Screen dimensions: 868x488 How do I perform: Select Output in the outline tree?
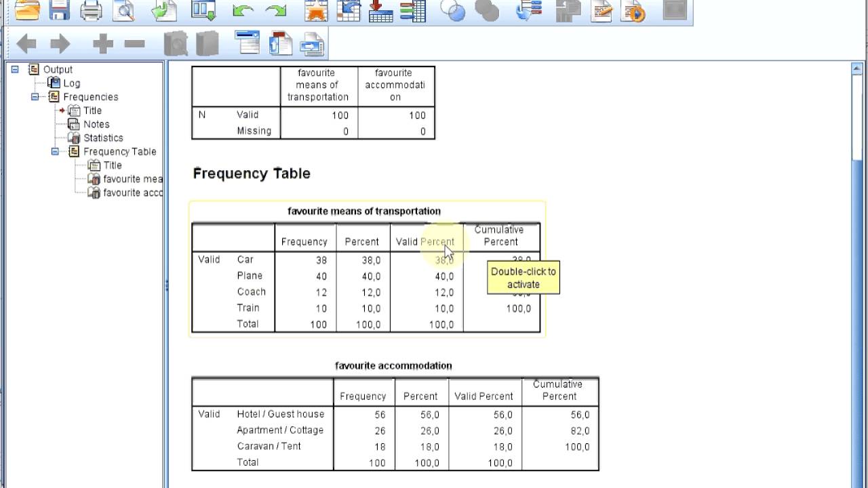[x=58, y=69]
